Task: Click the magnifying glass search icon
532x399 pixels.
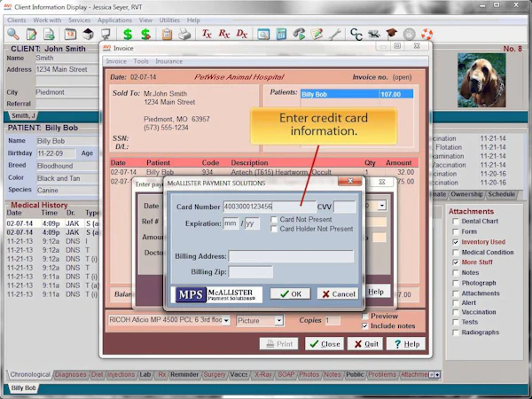Action: click(13, 34)
